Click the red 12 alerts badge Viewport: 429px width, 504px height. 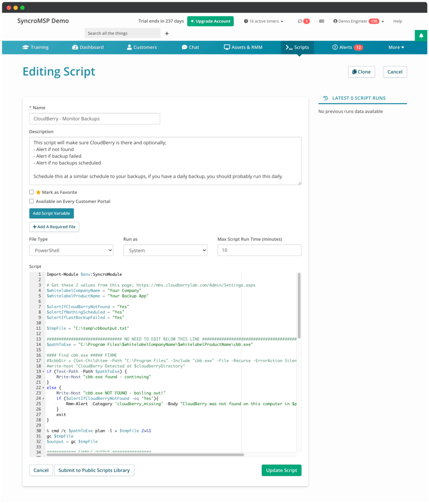[x=358, y=47]
